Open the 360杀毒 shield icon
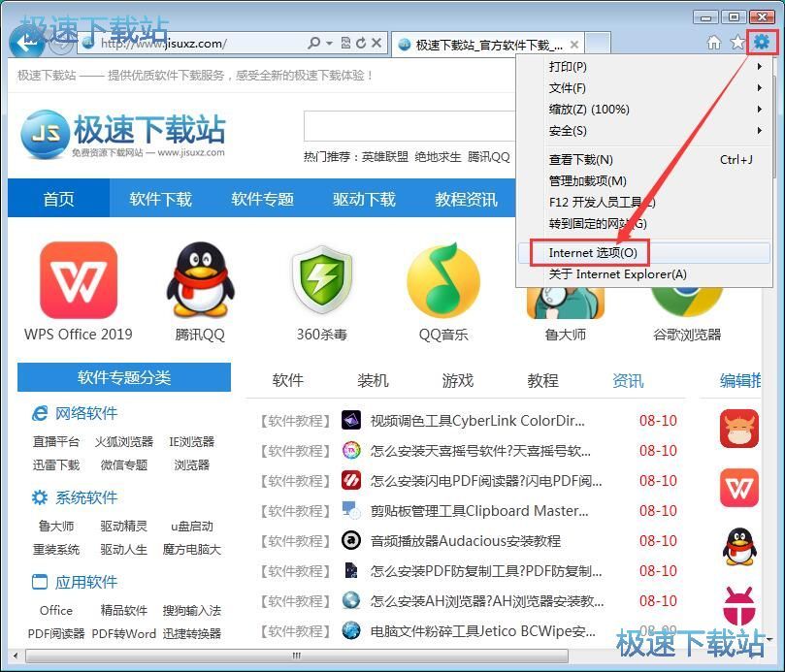The width and height of the screenshot is (785, 672). (322, 279)
